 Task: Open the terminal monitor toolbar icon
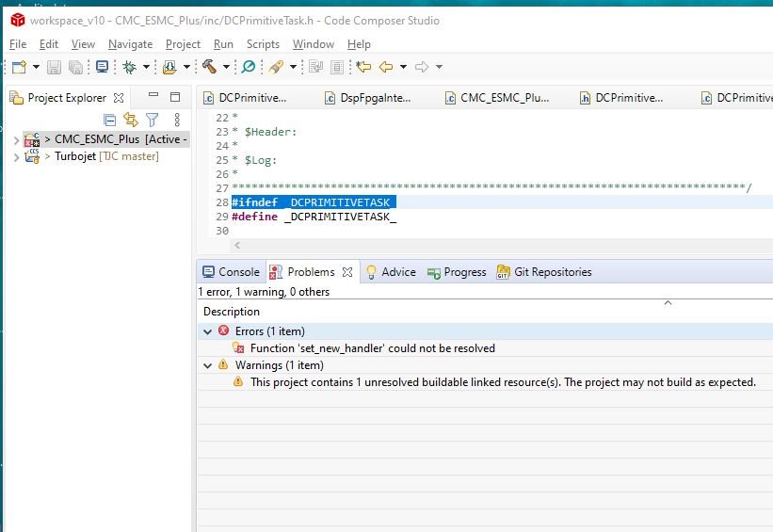(102, 67)
